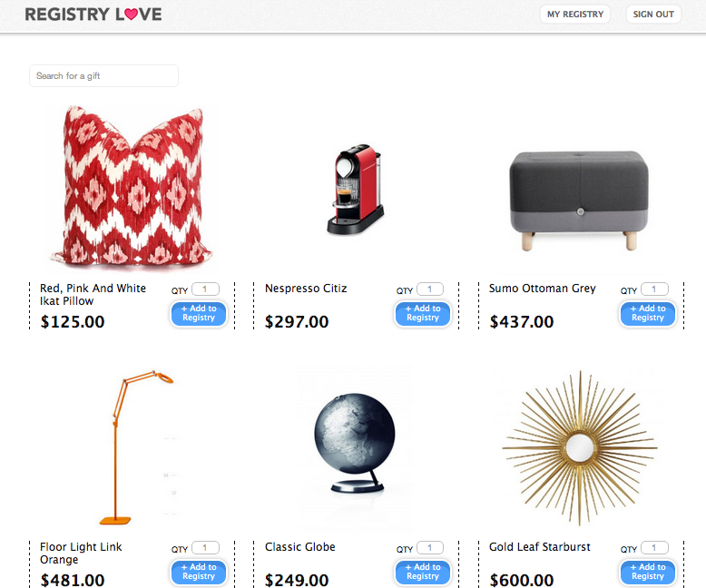Screen dimensions: 706x588
Task: Add Sumo Ottoman Grey to registry
Action: (x=647, y=313)
